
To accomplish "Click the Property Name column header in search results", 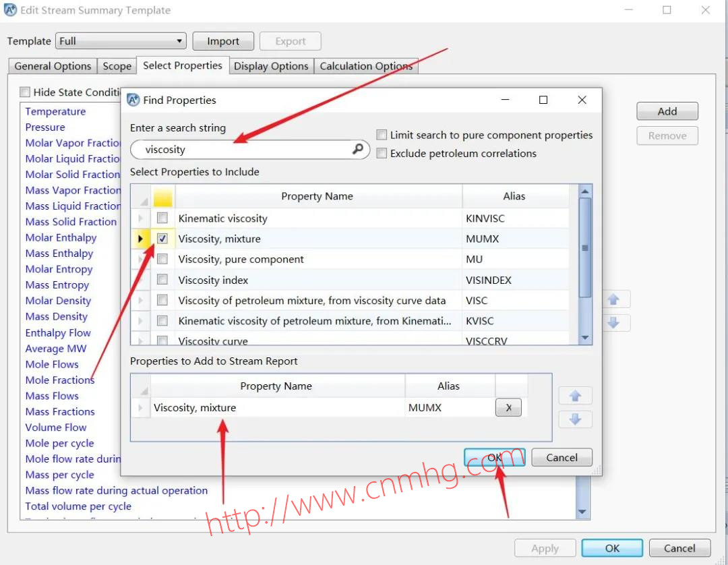I will tap(317, 196).
